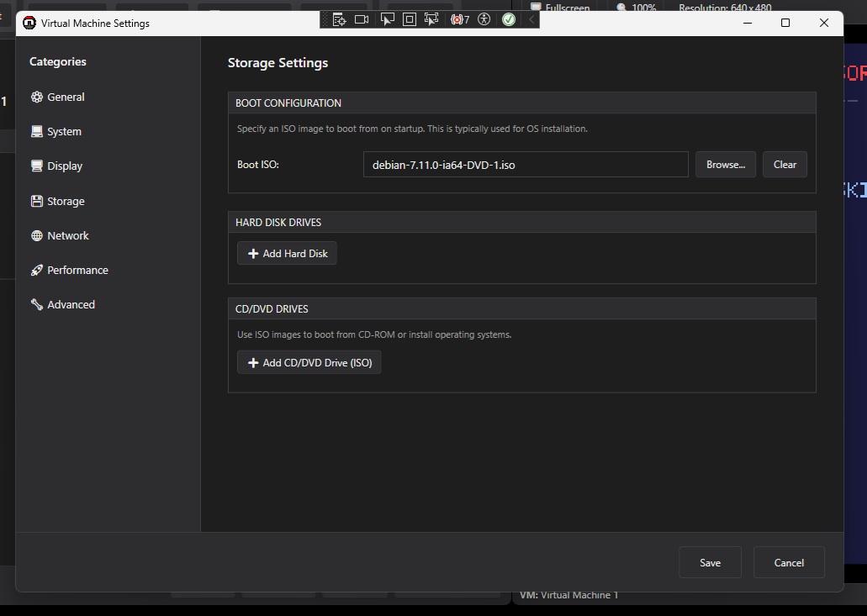The height and width of the screenshot is (616, 867).
Task: Maximize the Virtual Machine Settings window
Action: (x=785, y=23)
